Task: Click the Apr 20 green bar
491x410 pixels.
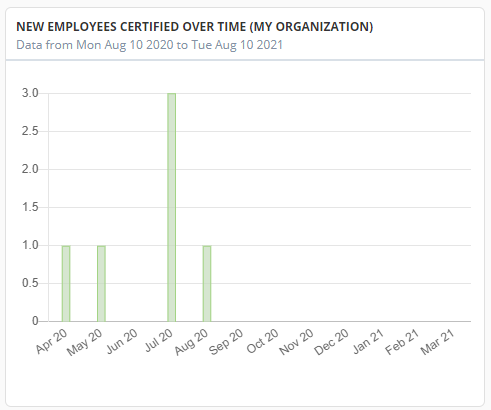Action: (66, 284)
